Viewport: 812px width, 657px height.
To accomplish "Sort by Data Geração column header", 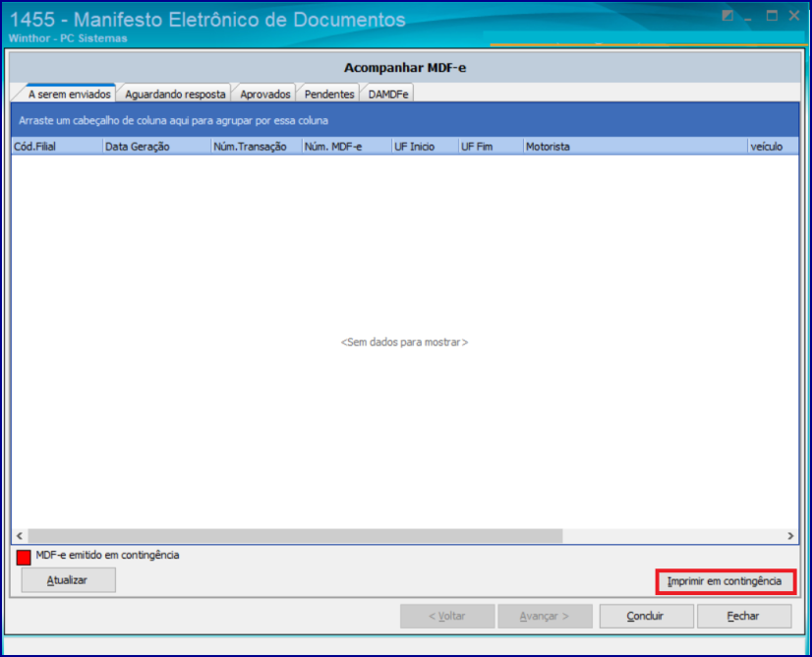I will tap(157, 147).
